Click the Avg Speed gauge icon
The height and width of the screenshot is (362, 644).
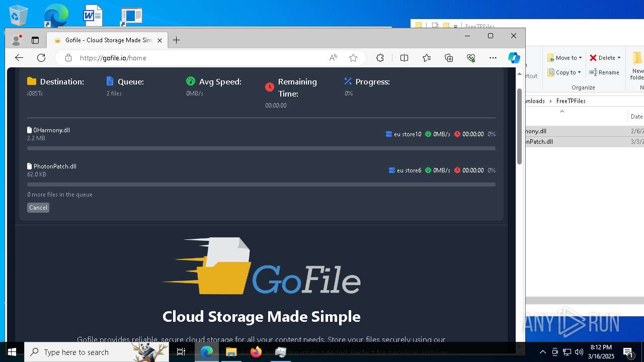(191, 81)
